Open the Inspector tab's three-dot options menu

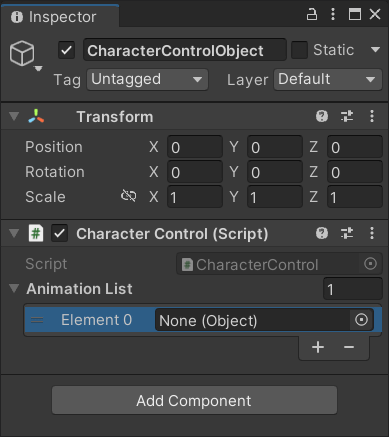[333, 14]
